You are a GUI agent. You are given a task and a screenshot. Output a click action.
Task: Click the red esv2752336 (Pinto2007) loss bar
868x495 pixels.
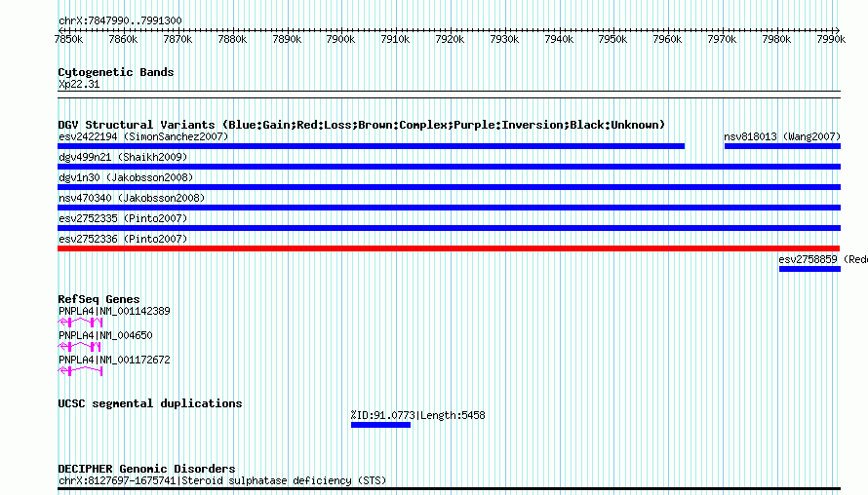point(449,248)
